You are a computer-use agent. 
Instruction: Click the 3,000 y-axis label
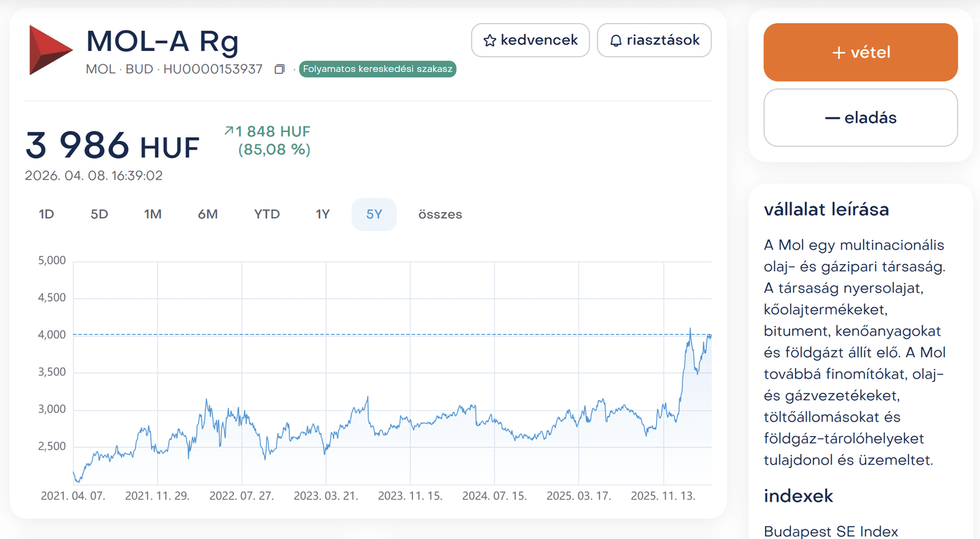coord(52,410)
